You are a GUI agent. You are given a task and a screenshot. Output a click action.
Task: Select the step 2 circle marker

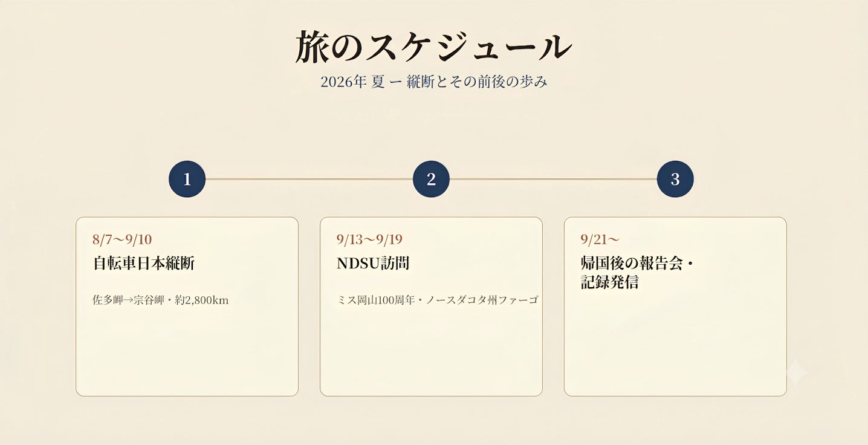click(x=431, y=179)
